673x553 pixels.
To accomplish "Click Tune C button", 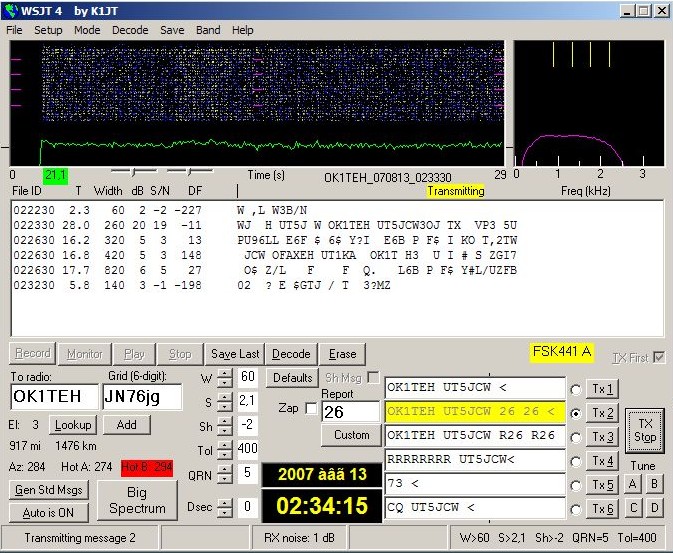I will click(x=633, y=508).
